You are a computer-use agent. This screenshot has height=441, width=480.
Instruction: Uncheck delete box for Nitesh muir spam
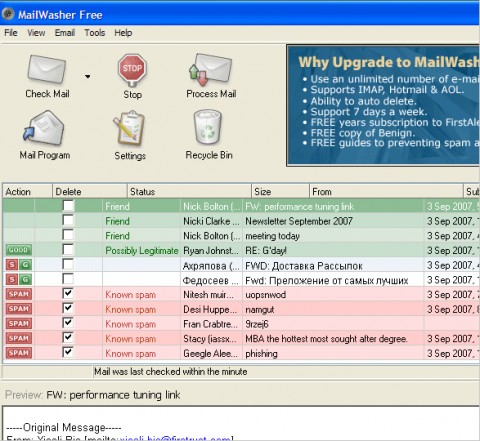pyautogui.click(x=68, y=293)
